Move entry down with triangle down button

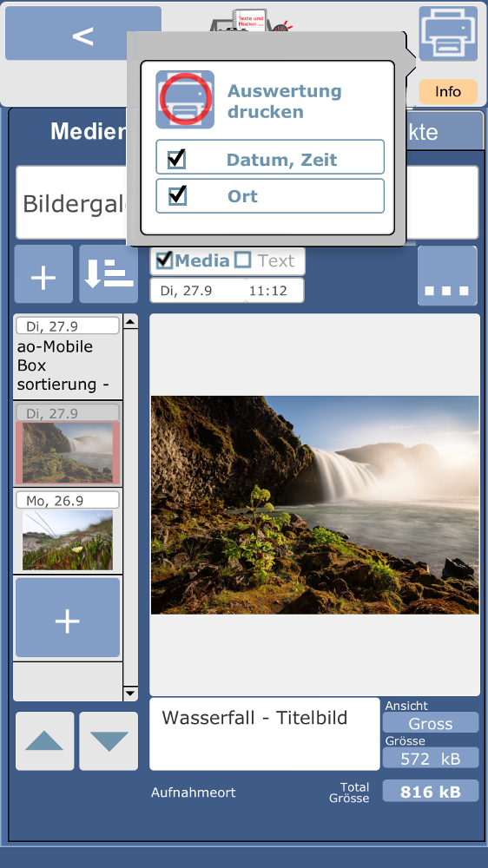click(109, 741)
